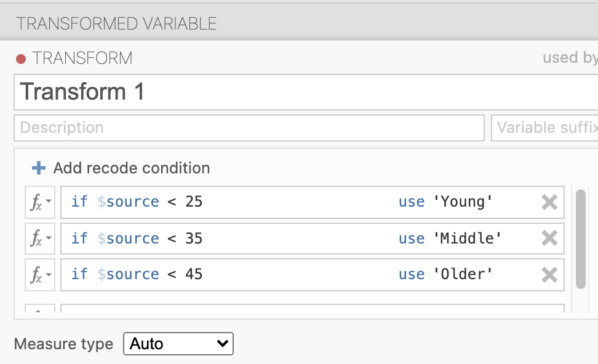The image size is (598, 364).
Task: Delete the 'Middle' recode condition row
Action: 549,239
